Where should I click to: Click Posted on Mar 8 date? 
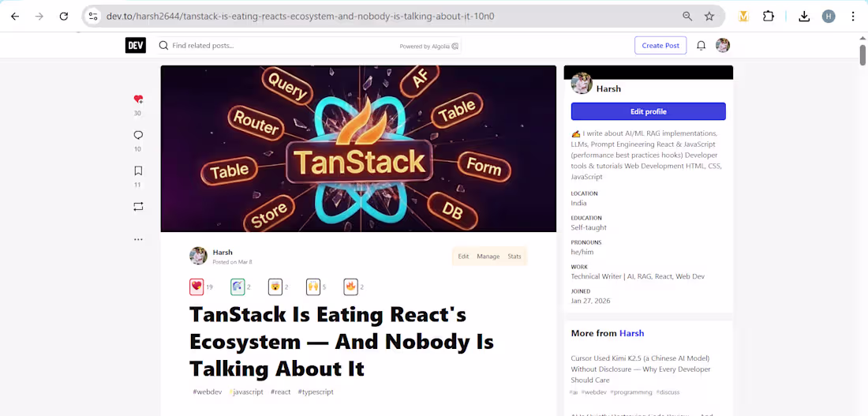point(232,262)
